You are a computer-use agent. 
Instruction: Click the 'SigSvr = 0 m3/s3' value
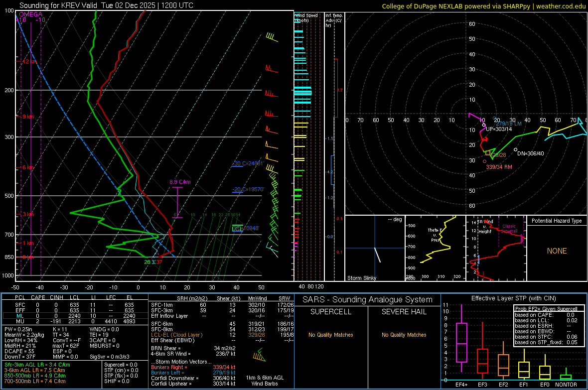coord(110,357)
